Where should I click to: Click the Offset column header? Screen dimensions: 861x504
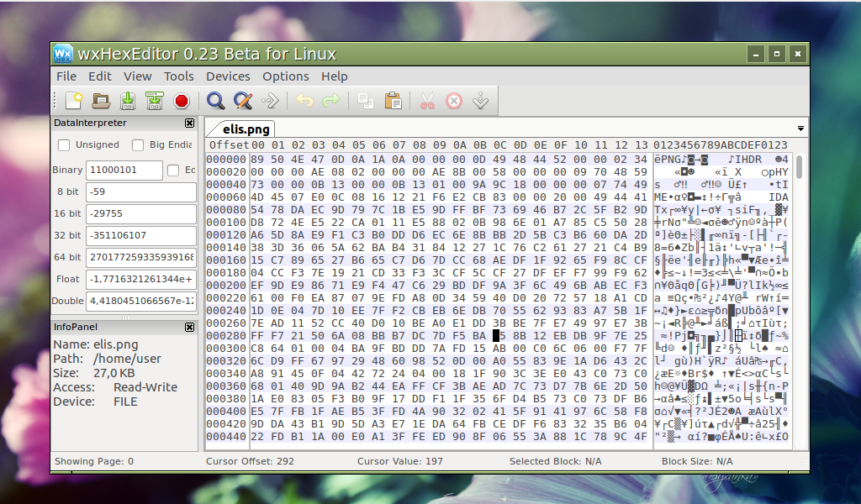pos(229,145)
